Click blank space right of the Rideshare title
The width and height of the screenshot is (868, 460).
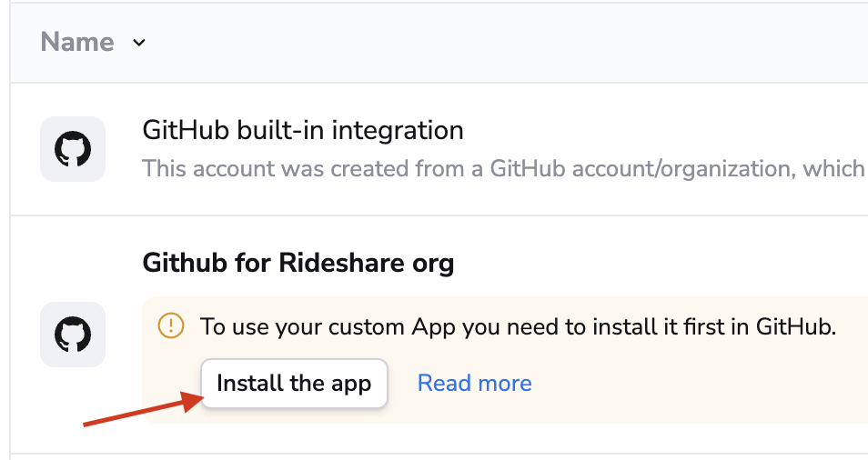[x=655, y=264]
